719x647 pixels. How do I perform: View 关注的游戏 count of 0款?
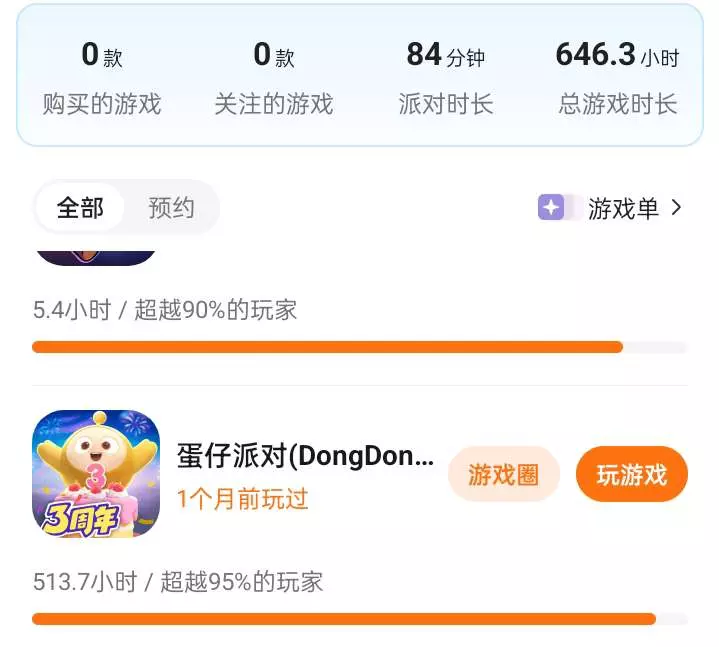tap(274, 54)
